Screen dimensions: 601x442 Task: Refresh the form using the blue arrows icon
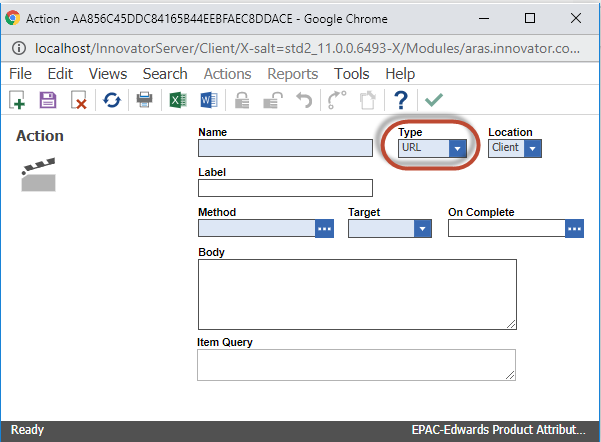(x=112, y=100)
